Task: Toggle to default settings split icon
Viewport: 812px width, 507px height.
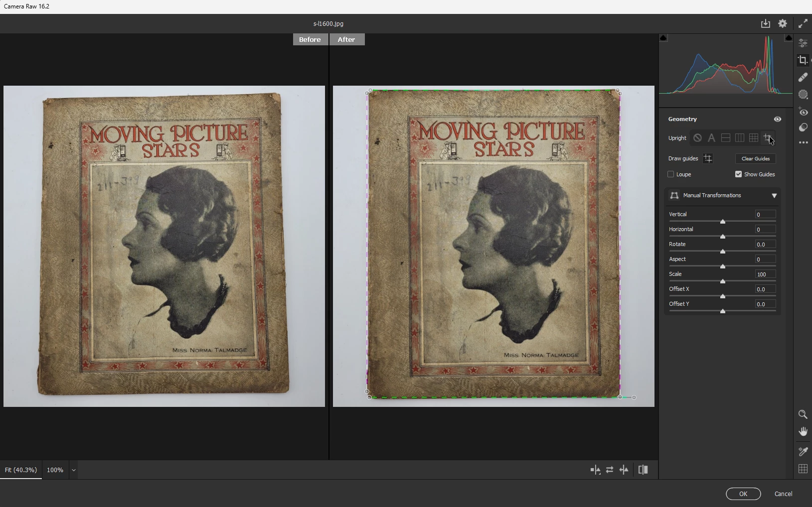Action: click(643, 470)
